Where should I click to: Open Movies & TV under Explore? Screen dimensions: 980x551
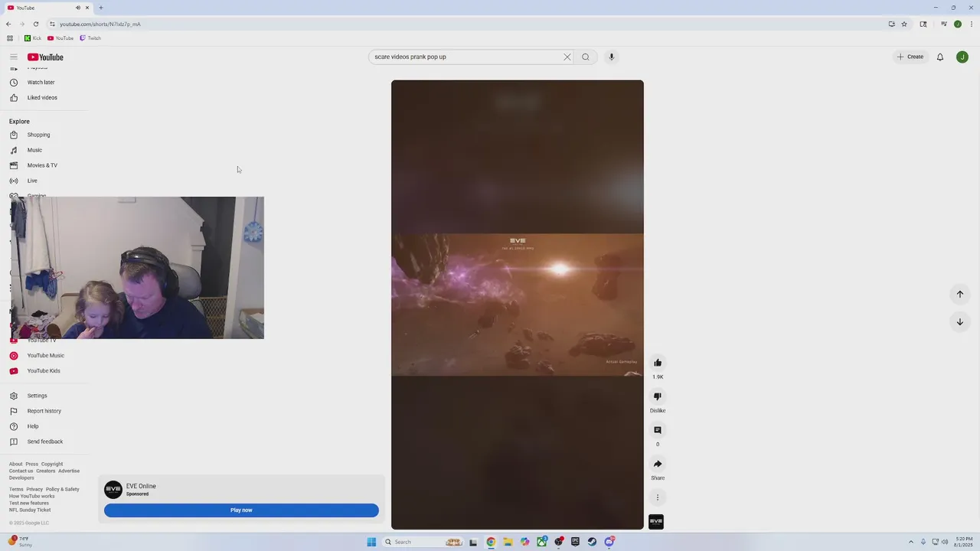click(x=42, y=165)
